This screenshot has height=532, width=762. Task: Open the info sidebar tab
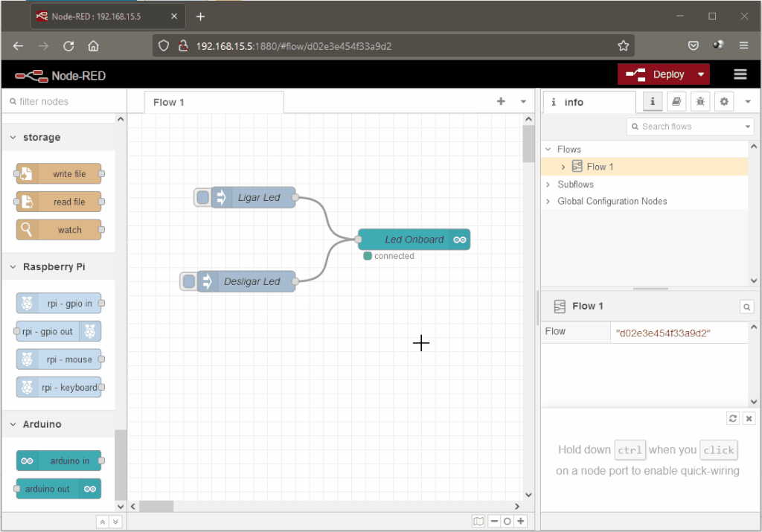click(x=589, y=102)
